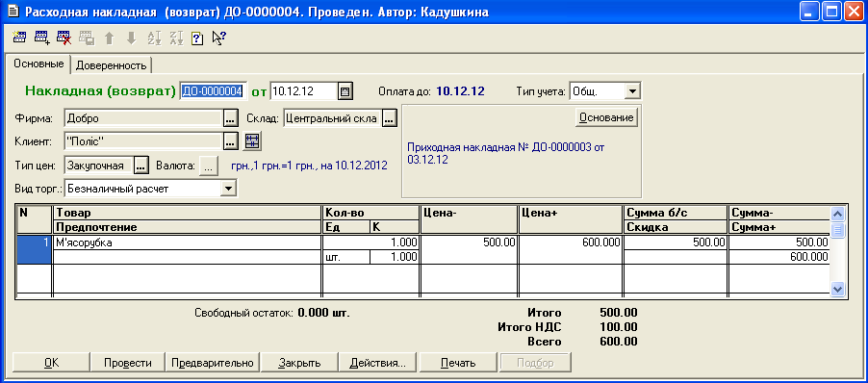Viewport: 868px width, 383px height.
Task: Click the table scrollbar down arrow
Action: 836,288
